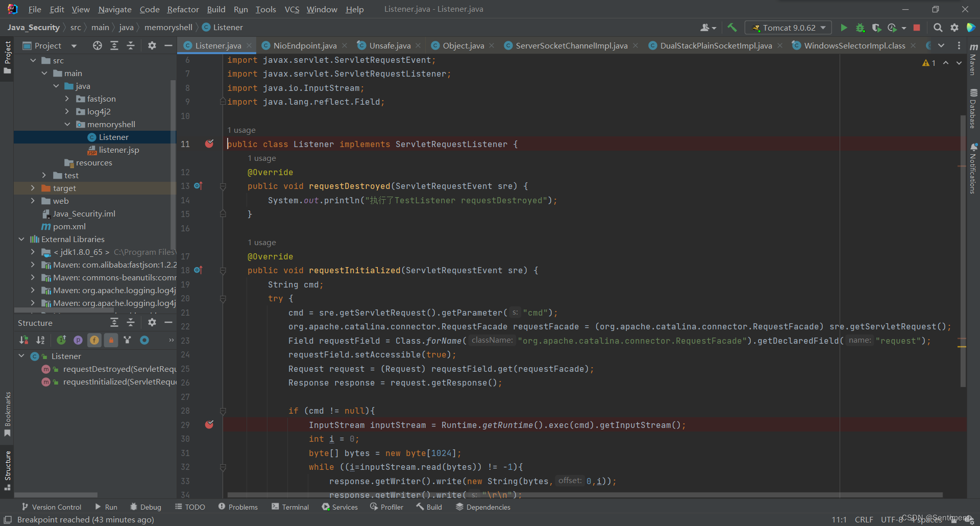Toggle Sort by Visibility in Structure toolbar
The image size is (980, 526).
click(24, 340)
